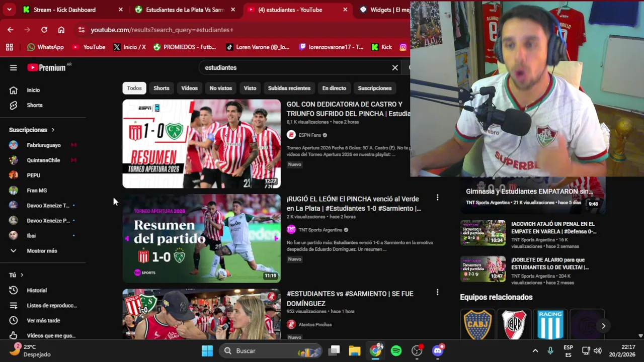Click the TNT Sports Argentina channel avatar
This screenshot has height=362, width=644.
point(291,230)
